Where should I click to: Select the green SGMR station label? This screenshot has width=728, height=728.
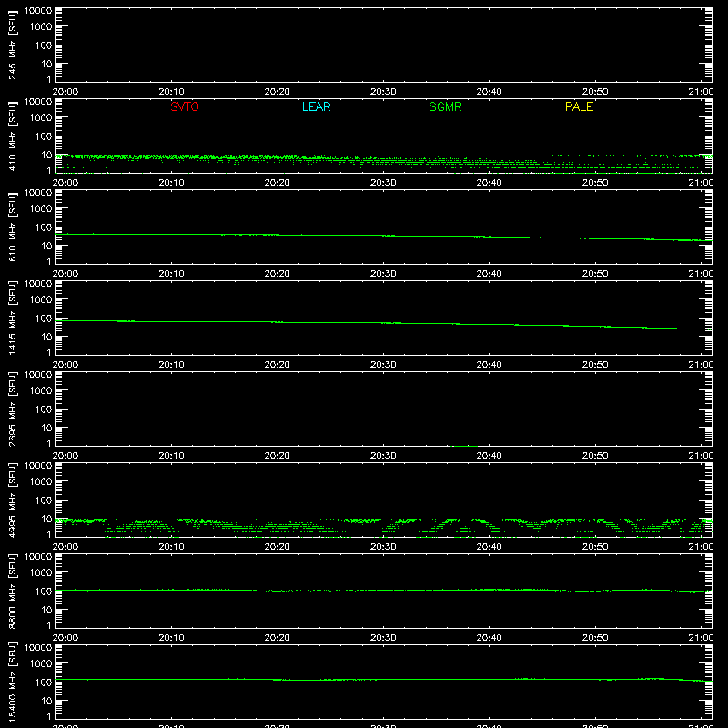pos(445,106)
